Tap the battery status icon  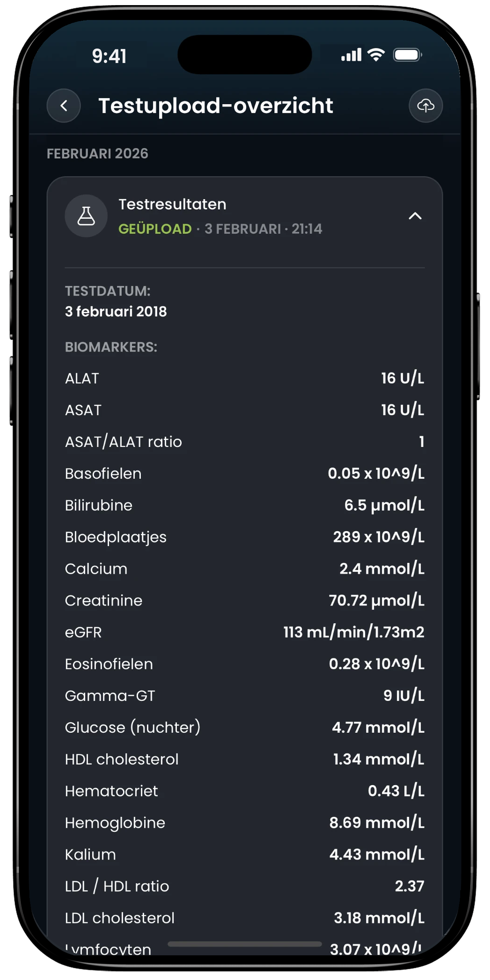tap(408, 55)
